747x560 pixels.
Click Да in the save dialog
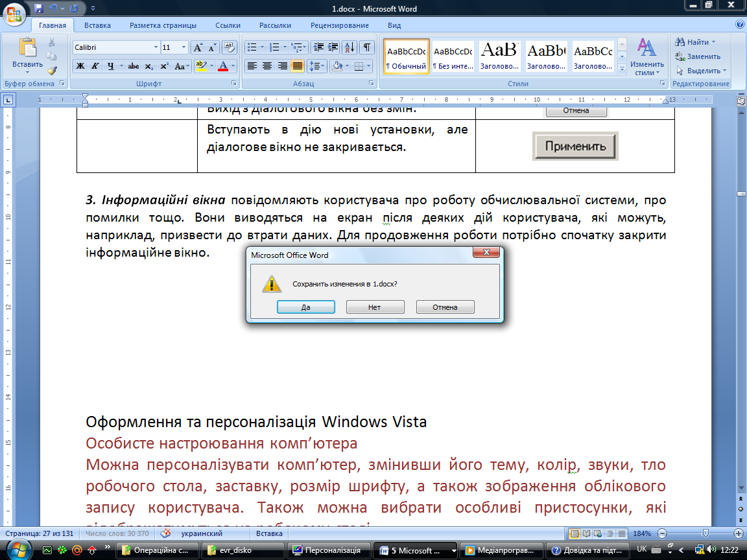[x=306, y=307]
